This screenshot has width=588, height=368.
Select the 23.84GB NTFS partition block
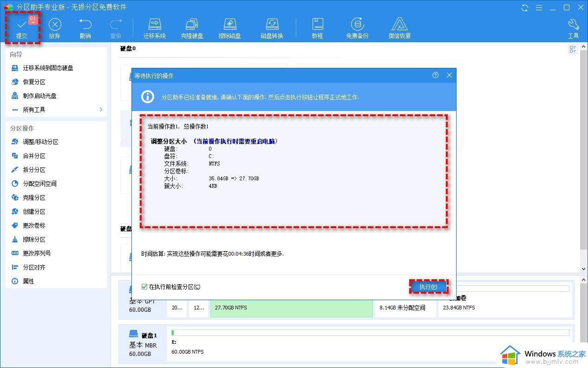505,308
